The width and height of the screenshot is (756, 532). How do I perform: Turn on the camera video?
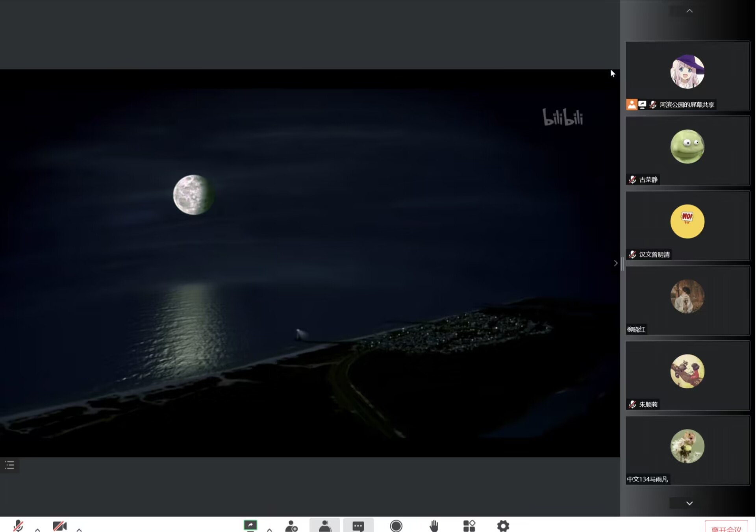[59, 526]
